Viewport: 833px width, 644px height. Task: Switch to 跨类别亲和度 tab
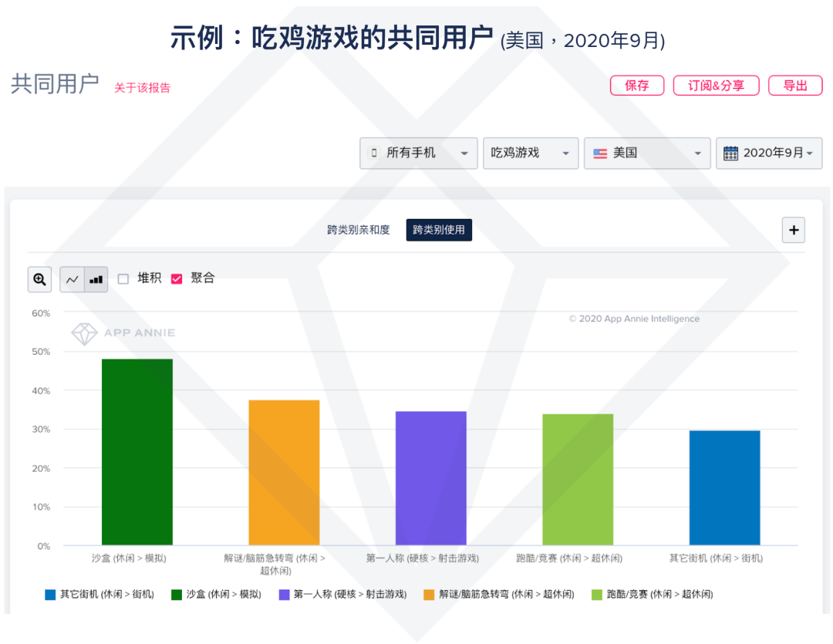click(x=359, y=230)
